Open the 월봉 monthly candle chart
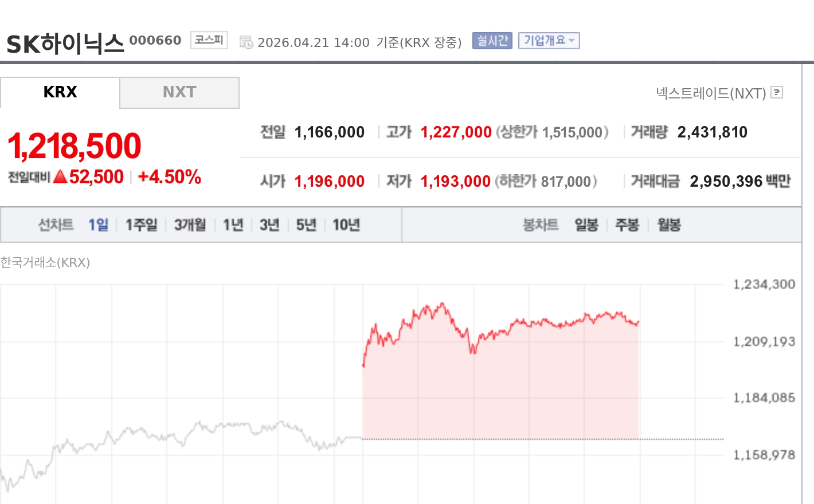Viewport: 814px width, 504px height. (669, 225)
